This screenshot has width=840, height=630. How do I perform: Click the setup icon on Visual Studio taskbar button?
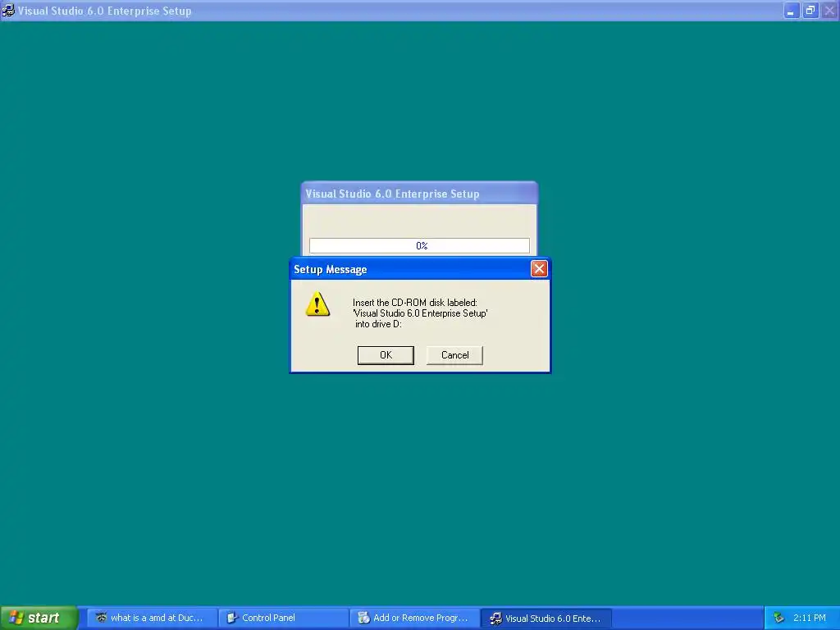495,619
